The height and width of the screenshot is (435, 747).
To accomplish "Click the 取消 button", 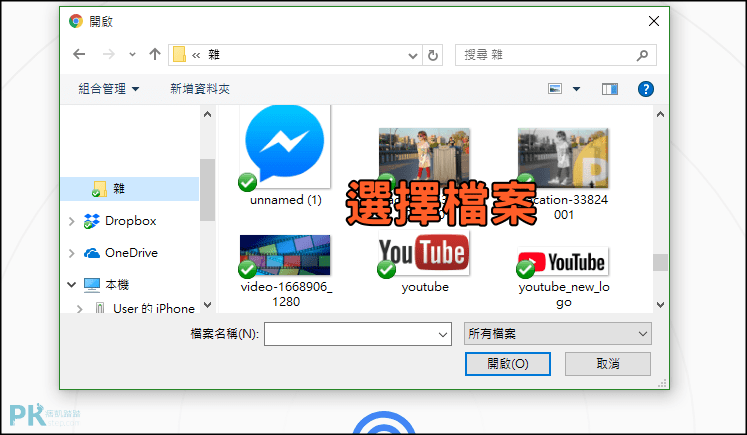I will click(x=608, y=364).
